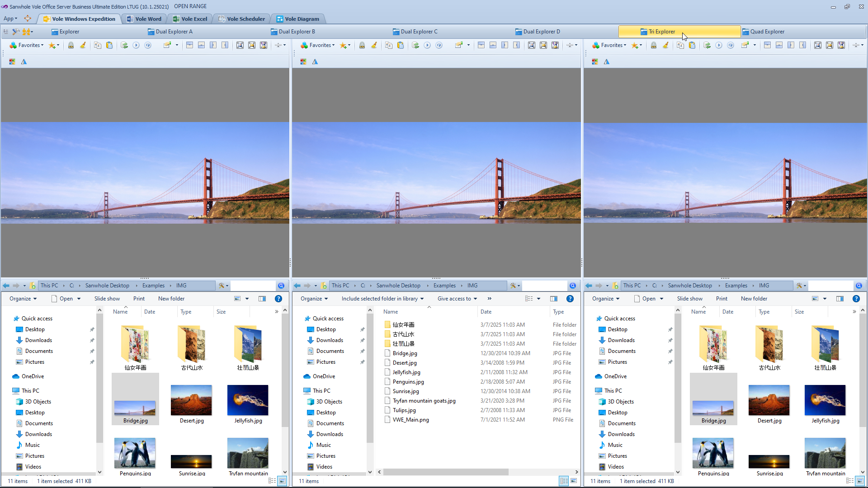Click Slide show in left file pane
868x488 pixels.
107,299
